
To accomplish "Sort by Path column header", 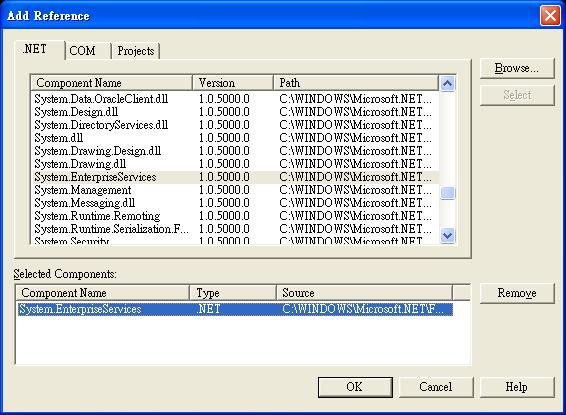I will (356, 83).
